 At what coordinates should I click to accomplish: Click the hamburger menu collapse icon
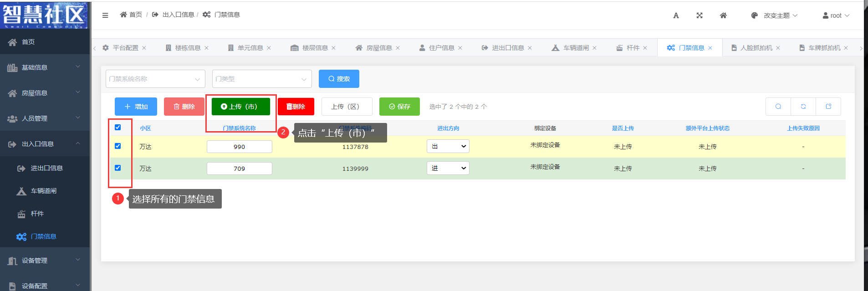(105, 15)
